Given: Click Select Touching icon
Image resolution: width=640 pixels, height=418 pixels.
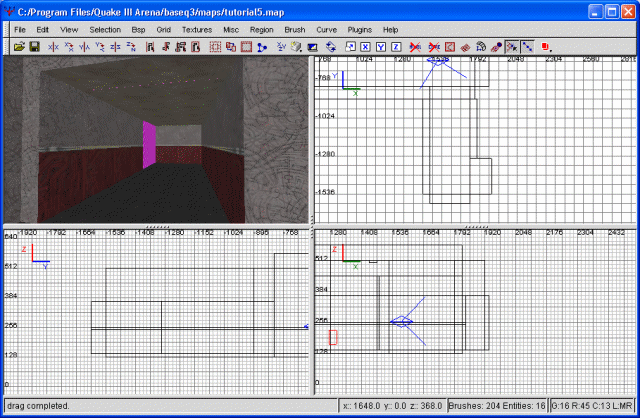Looking at the screenshot, I should [x=165, y=47].
